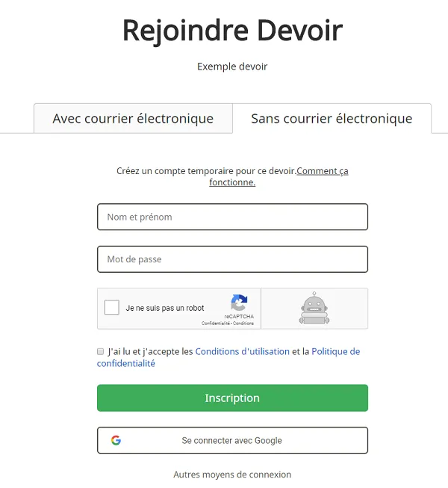Open the "Conditions d'utilisation" link
This screenshot has height=488, width=448.
coord(242,351)
